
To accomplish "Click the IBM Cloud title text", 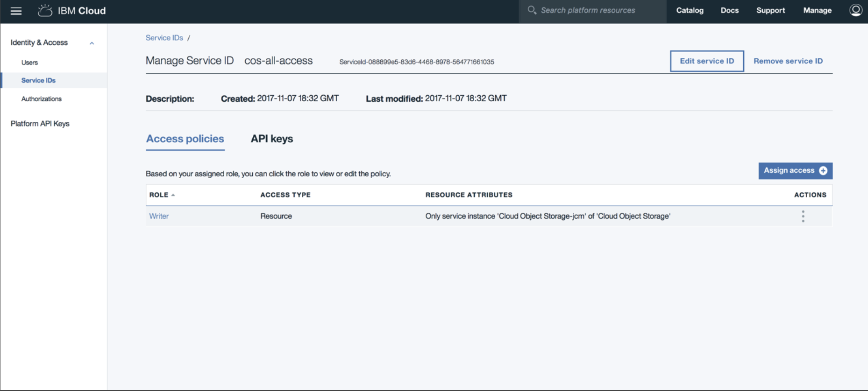I will click(x=82, y=11).
